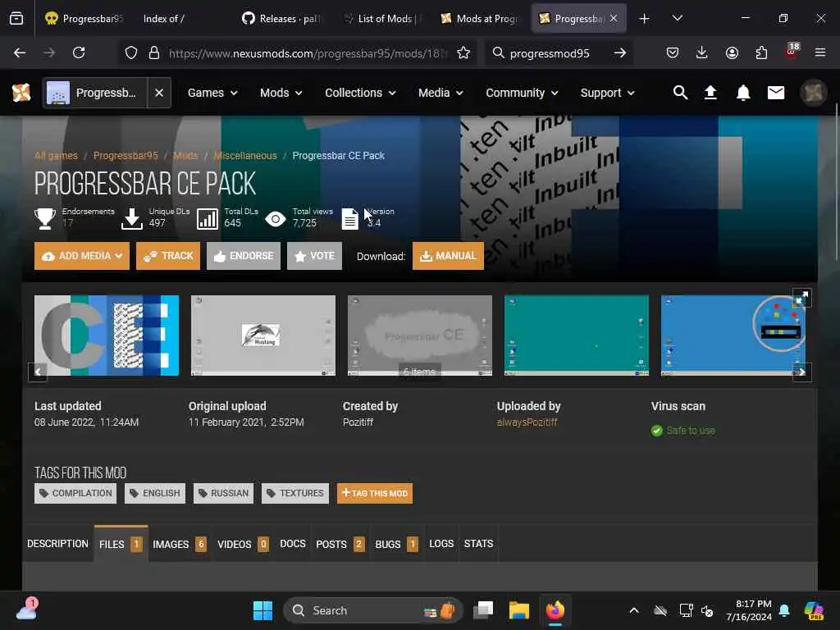Image resolution: width=840 pixels, height=630 pixels.
Task: Switch to 'Mods at Progr' browser tab
Action: click(x=480, y=19)
